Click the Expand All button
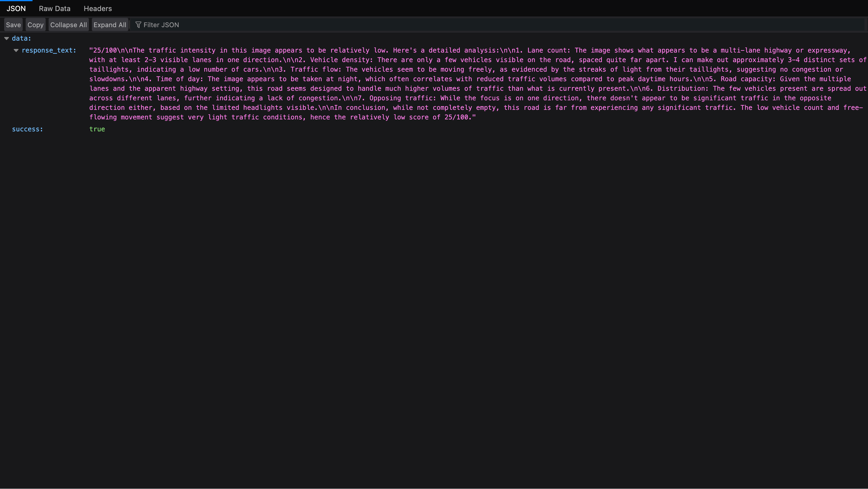 109,24
